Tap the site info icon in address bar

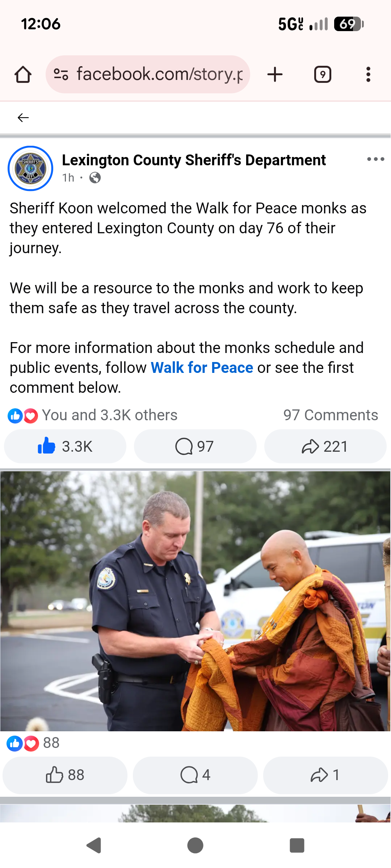point(61,75)
